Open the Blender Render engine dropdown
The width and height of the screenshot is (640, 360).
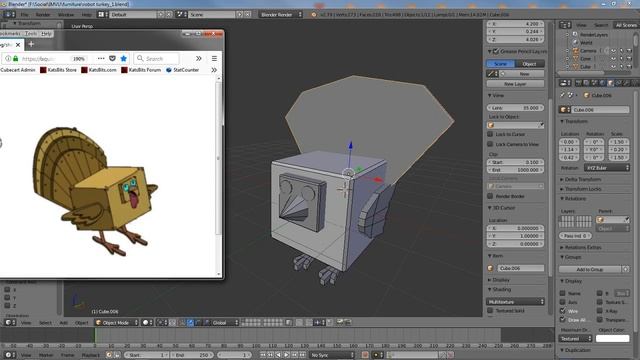click(281, 14)
